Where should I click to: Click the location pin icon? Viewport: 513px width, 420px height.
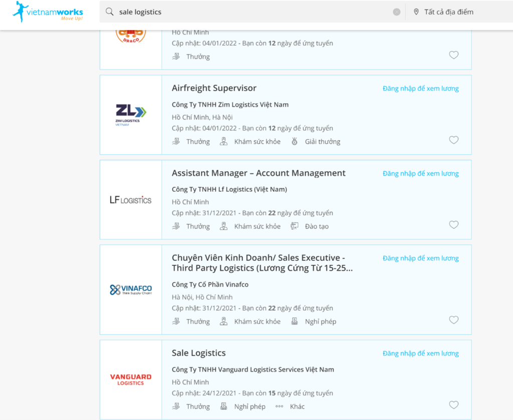pyautogui.click(x=416, y=12)
